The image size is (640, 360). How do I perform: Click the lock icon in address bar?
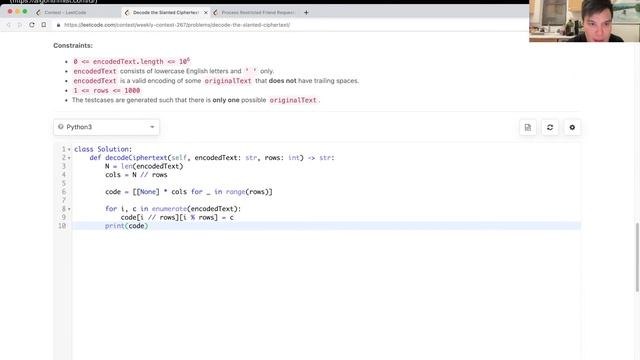pos(58,25)
